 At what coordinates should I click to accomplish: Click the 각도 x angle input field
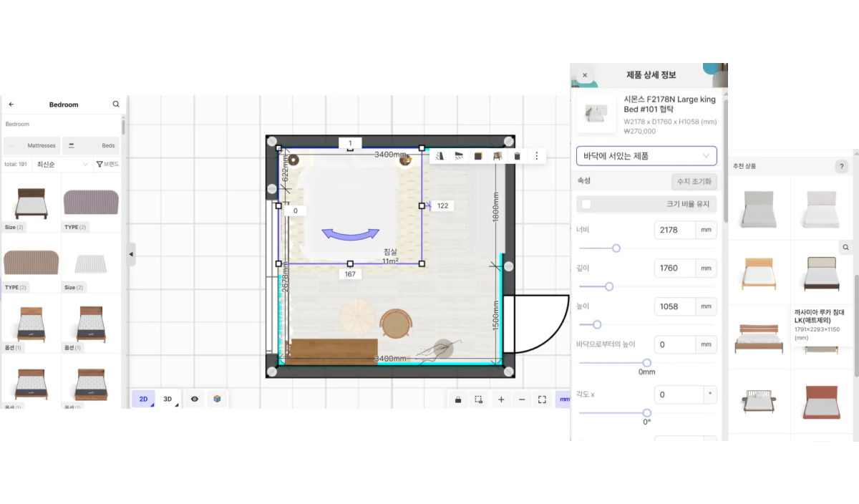[679, 394]
